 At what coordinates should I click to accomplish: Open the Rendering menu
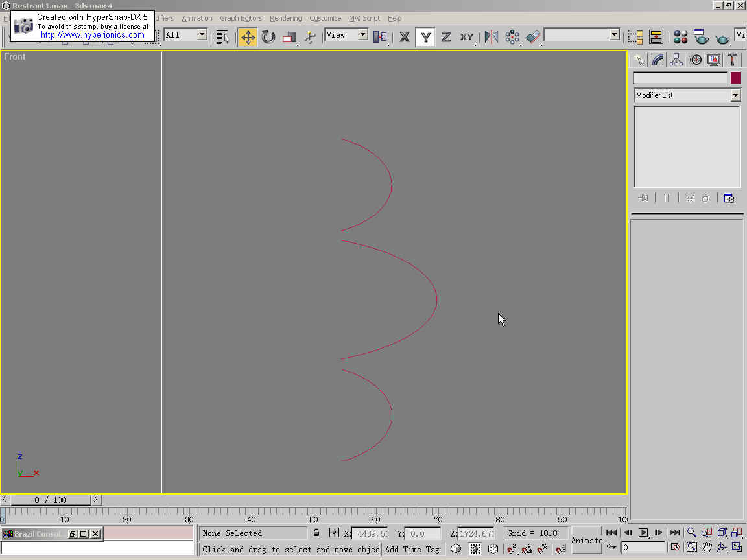point(286,18)
